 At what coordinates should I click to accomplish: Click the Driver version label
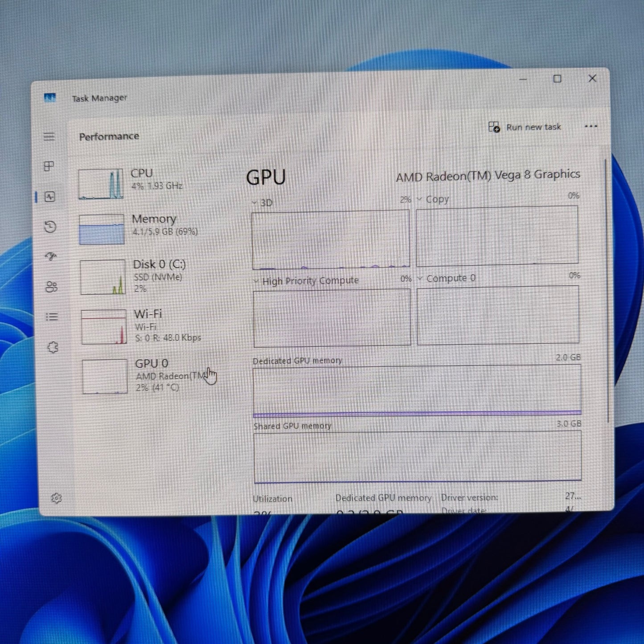pyautogui.click(x=469, y=497)
